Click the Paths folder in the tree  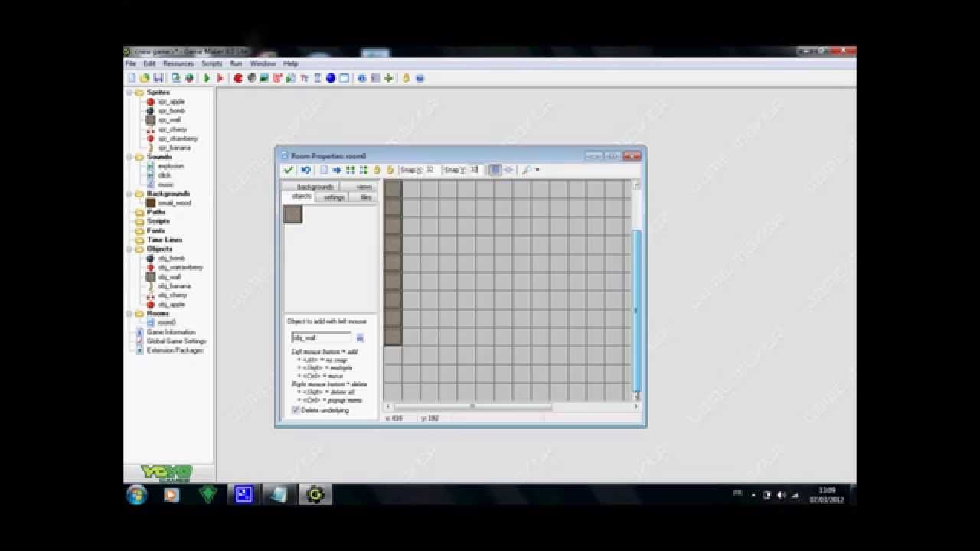click(156, 212)
